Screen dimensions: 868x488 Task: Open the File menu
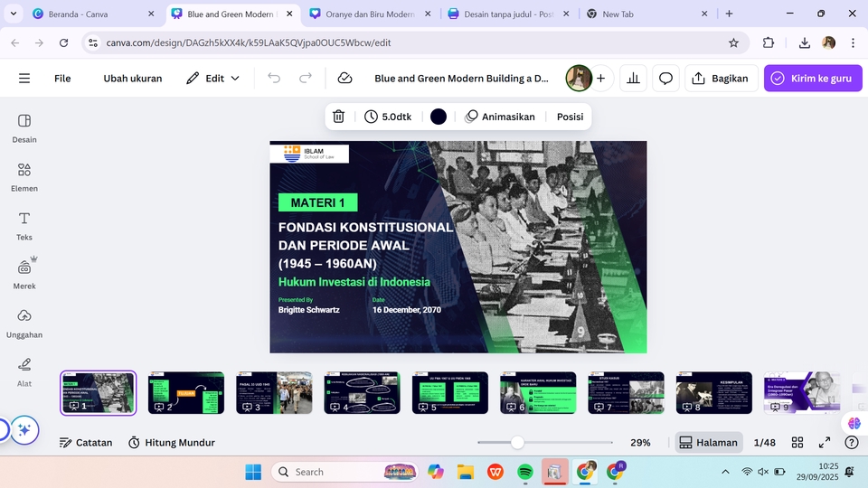tap(62, 78)
